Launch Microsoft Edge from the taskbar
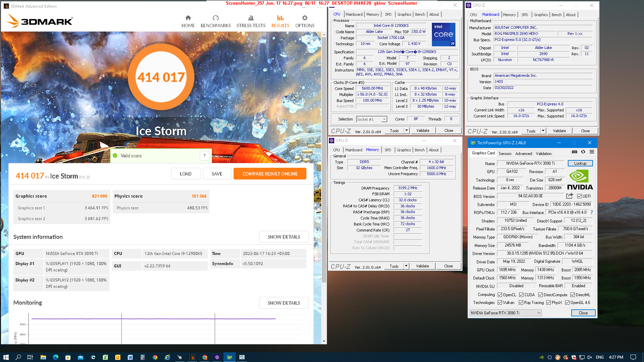The width and height of the screenshot is (644, 362). [55, 357]
